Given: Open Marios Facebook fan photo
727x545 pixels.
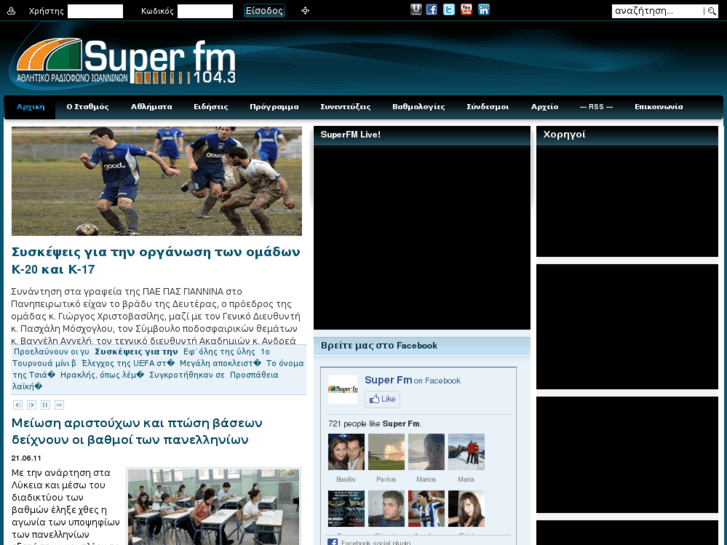Looking at the screenshot, I should (426, 452).
